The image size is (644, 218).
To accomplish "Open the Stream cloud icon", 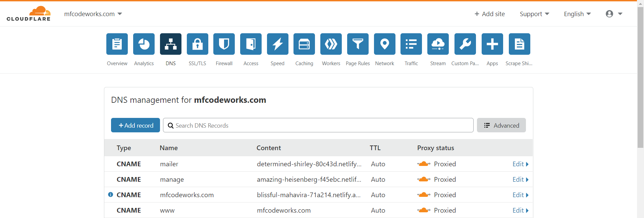I will coord(438,44).
